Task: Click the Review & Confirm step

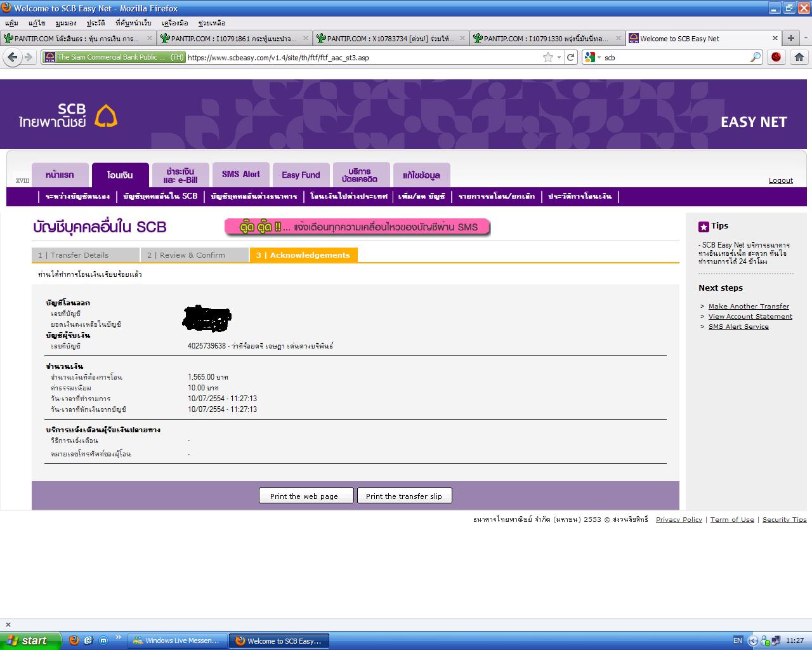Action: click(195, 255)
